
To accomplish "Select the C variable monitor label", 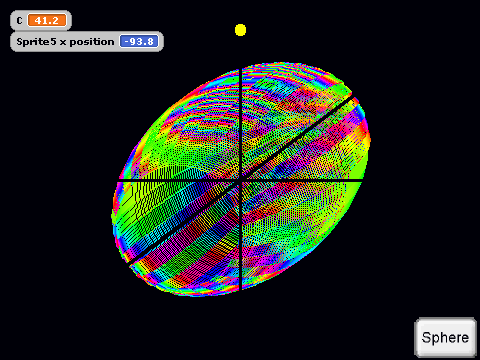I will click(19, 21).
